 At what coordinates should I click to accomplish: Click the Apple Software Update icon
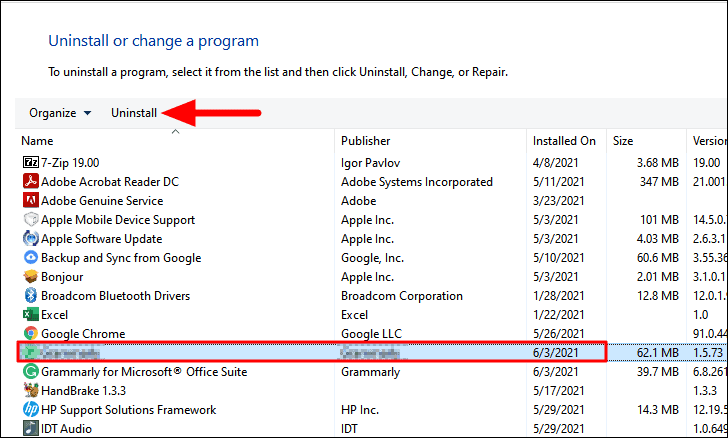[x=31, y=238]
